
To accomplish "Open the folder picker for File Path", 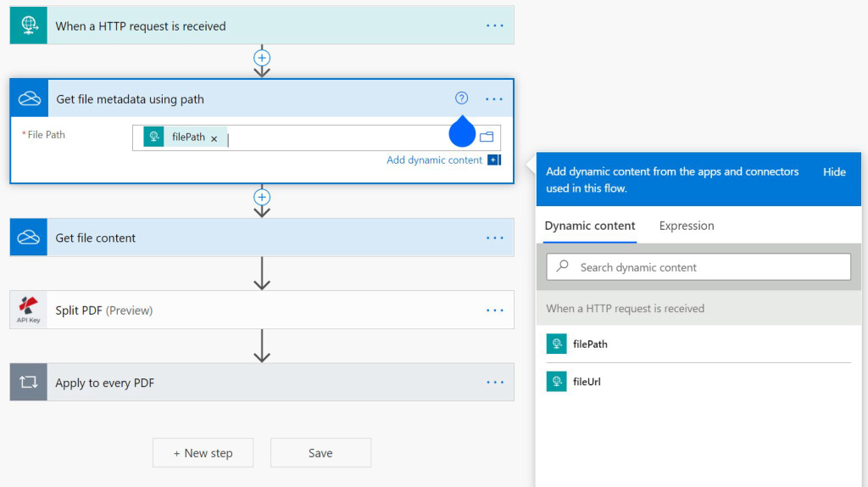I will (x=487, y=137).
